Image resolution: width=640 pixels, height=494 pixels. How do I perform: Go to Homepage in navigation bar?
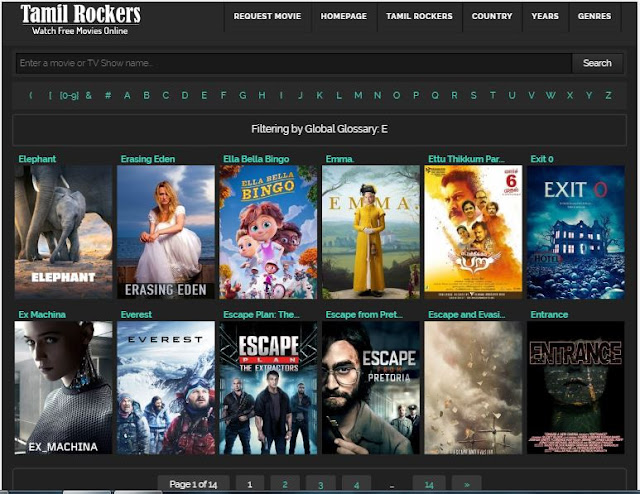[x=344, y=16]
